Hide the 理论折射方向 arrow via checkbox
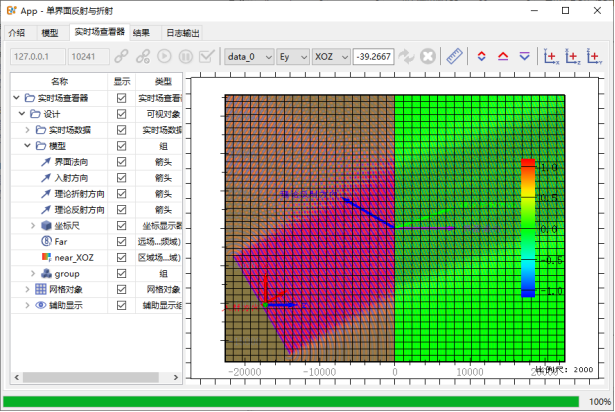615x412 pixels. tap(122, 194)
